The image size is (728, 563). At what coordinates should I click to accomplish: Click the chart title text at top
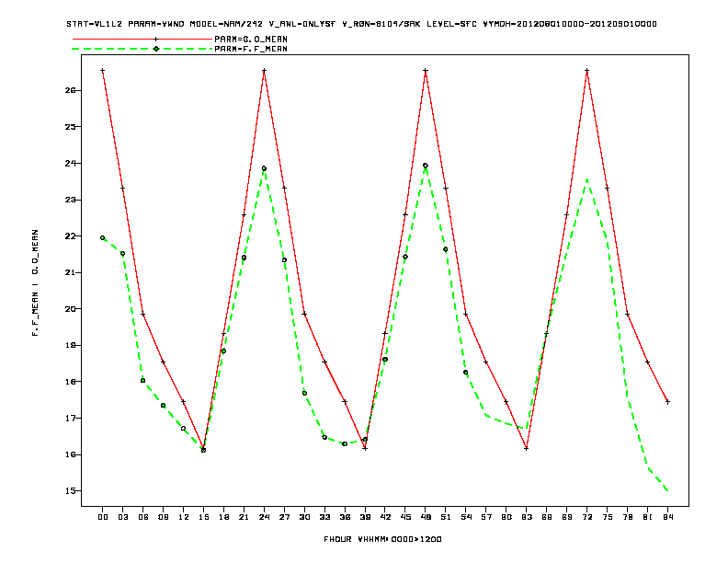361,24
